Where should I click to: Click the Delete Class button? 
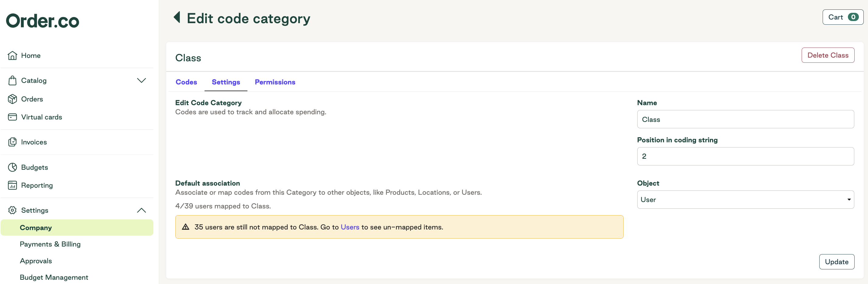pyautogui.click(x=828, y=55)
